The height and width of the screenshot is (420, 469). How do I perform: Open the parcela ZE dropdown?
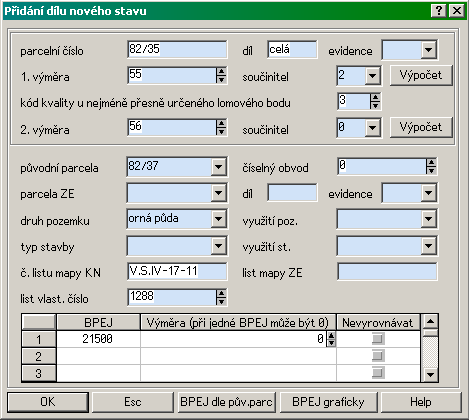point(218,193)
